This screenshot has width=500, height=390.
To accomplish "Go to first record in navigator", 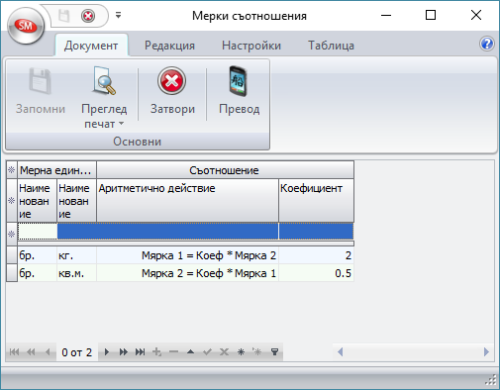I will (14, 352).
